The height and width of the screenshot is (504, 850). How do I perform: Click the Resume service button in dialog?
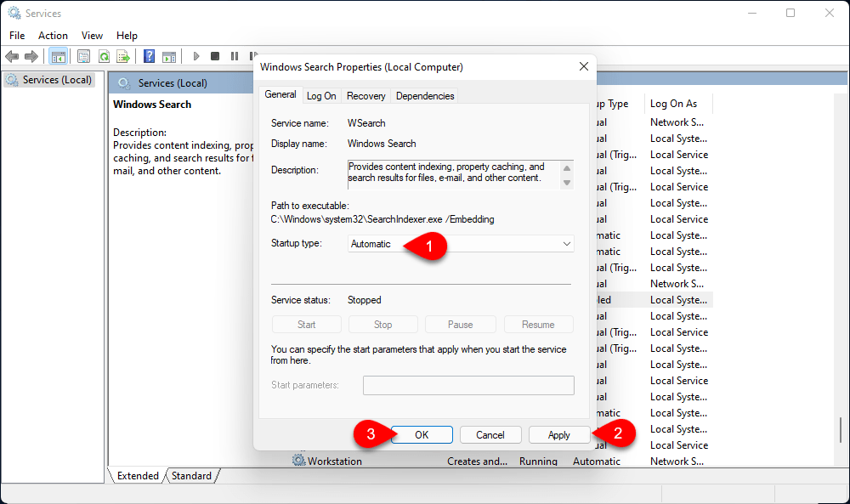click(538, 324)
